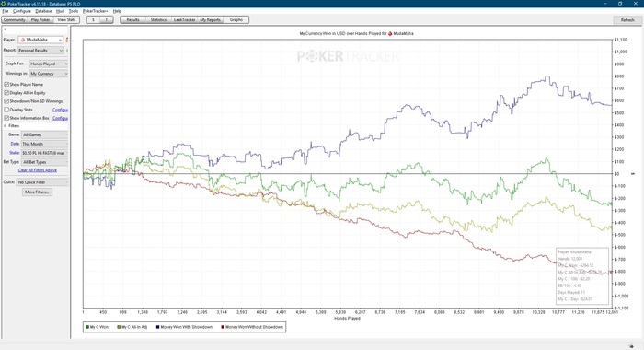Toggle the Show Player Name checkbox
This screenshot has width=644, height=350.
[6, 85]
